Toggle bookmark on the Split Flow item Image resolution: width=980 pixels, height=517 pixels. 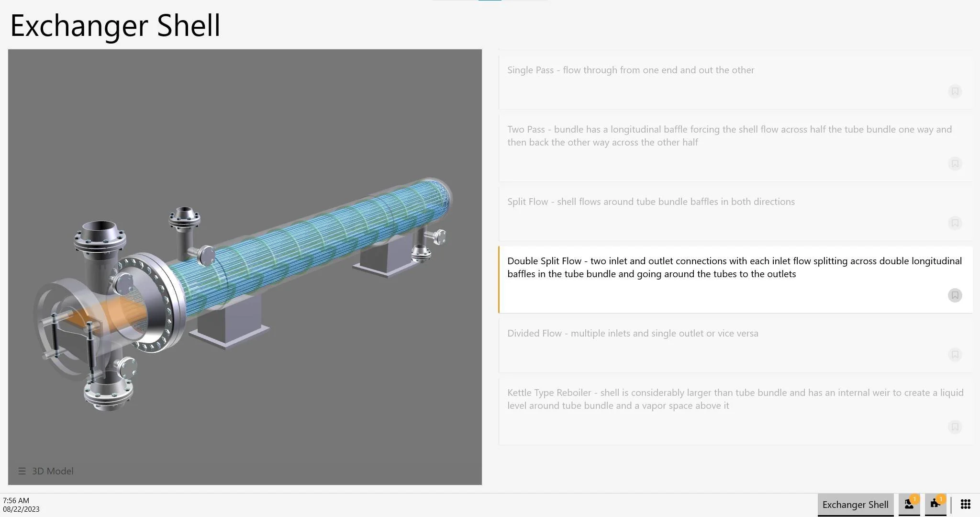[955, 223]
